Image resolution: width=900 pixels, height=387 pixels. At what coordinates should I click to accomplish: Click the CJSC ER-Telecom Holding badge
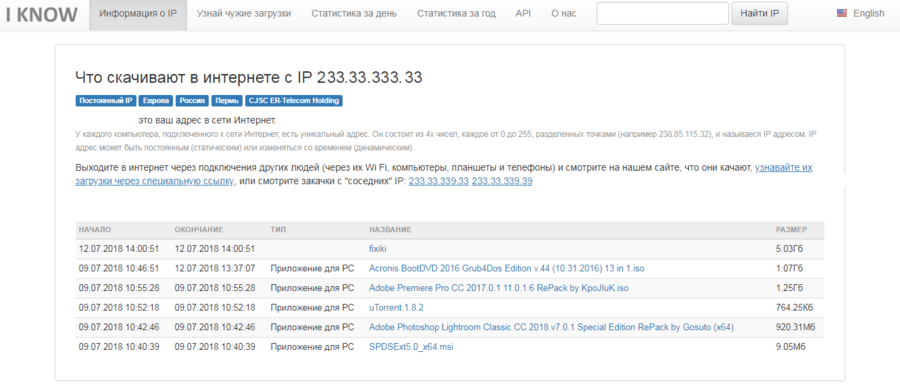(x=294, y=101)
